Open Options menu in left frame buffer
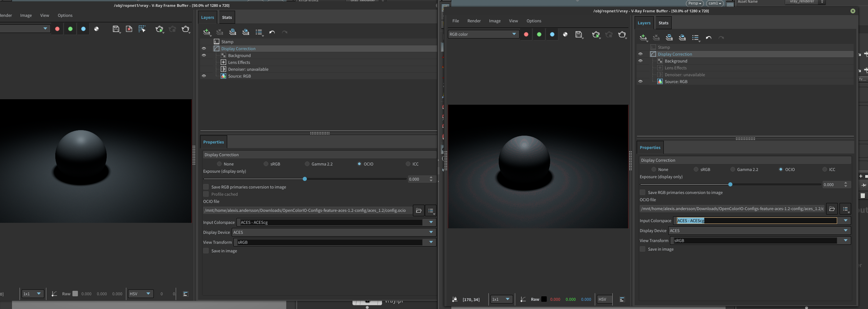Viewport: 868px width, 309px height. point(65,15)
